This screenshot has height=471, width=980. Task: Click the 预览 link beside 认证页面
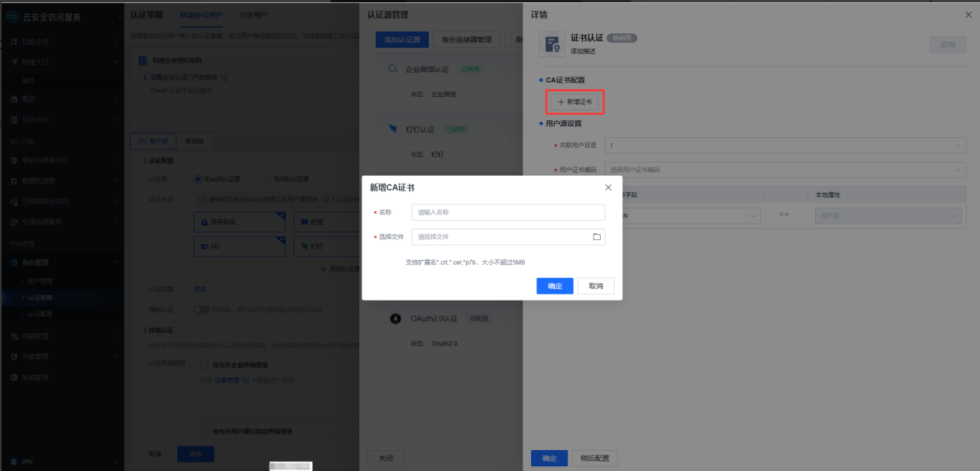point(200,289)
